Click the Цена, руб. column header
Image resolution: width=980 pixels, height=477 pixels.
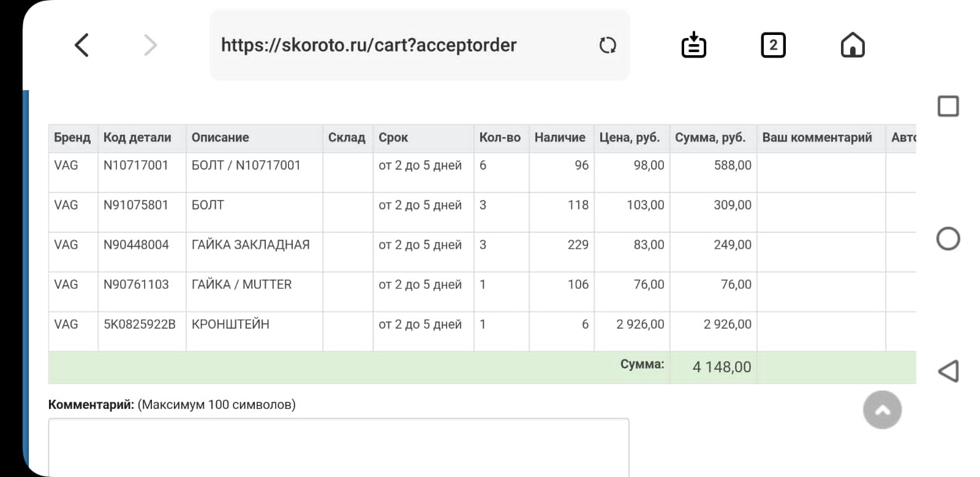coord(630,138)
